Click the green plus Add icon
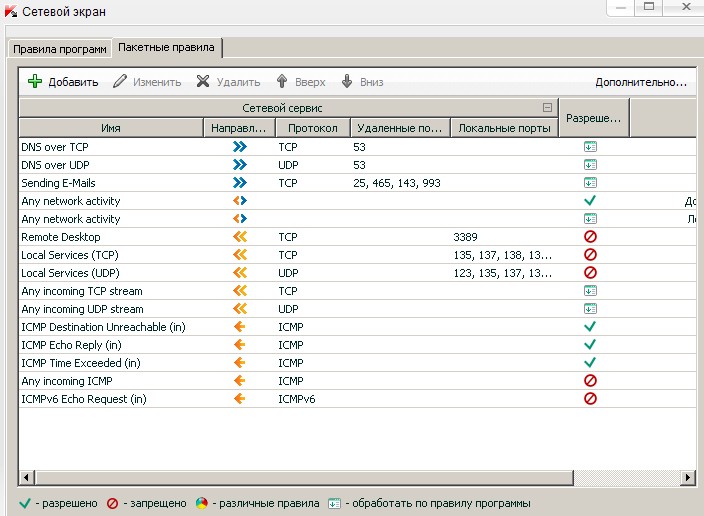The height and width of the screenshot is (516, 704). click(x=35, y=82)
